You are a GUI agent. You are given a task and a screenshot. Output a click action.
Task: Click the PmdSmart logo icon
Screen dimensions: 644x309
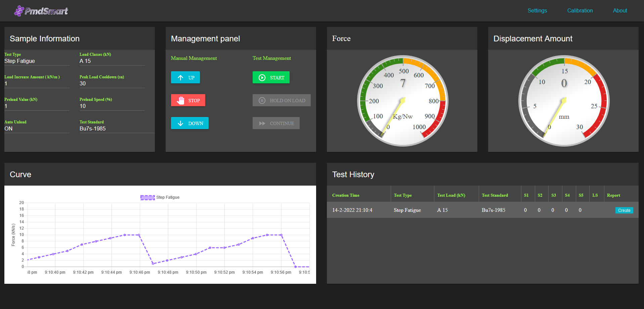19,11
